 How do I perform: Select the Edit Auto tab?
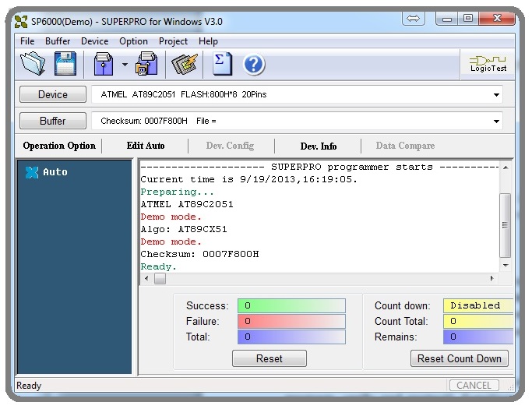[146, 146]
